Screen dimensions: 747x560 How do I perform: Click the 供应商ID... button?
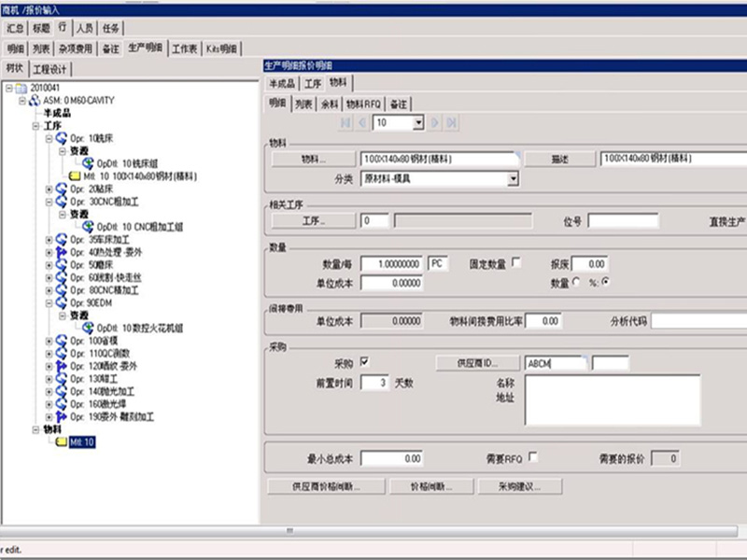478,363
